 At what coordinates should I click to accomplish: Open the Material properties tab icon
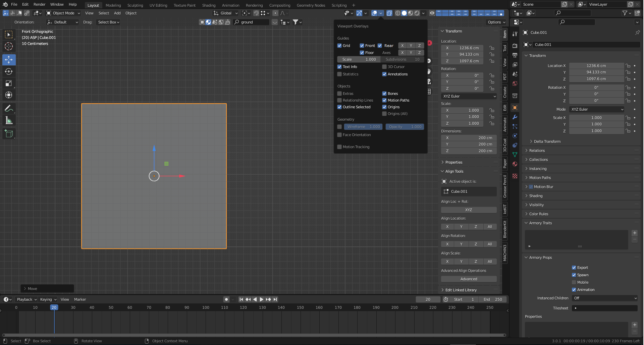[515, 164]
